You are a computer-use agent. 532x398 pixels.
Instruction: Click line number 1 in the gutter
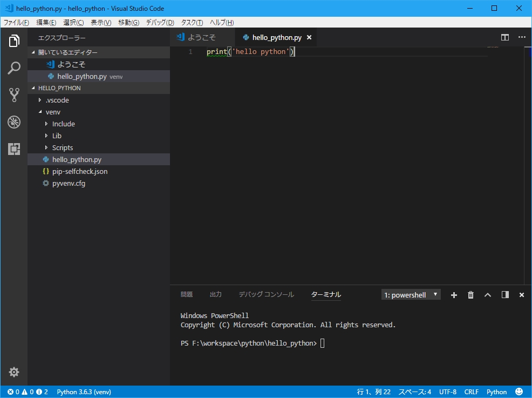[x=190, y=52]
